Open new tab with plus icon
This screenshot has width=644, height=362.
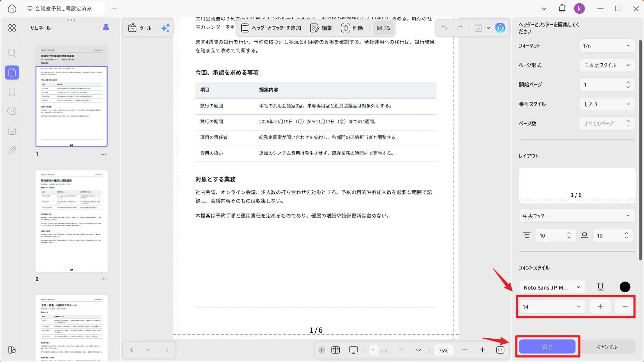pyautogui.click(x=114, y=9)
